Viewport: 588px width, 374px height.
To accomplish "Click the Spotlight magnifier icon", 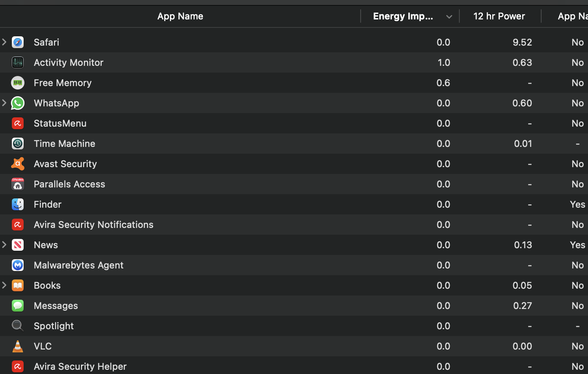I will 18,326.
